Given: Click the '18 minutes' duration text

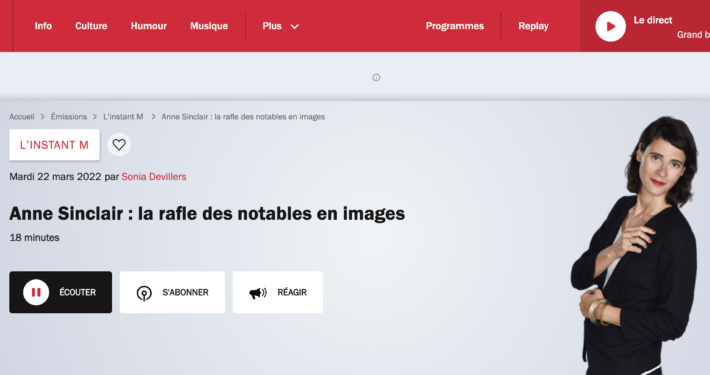Looking at the screenshot, I should pyautogui.click(x=34, y=237).
